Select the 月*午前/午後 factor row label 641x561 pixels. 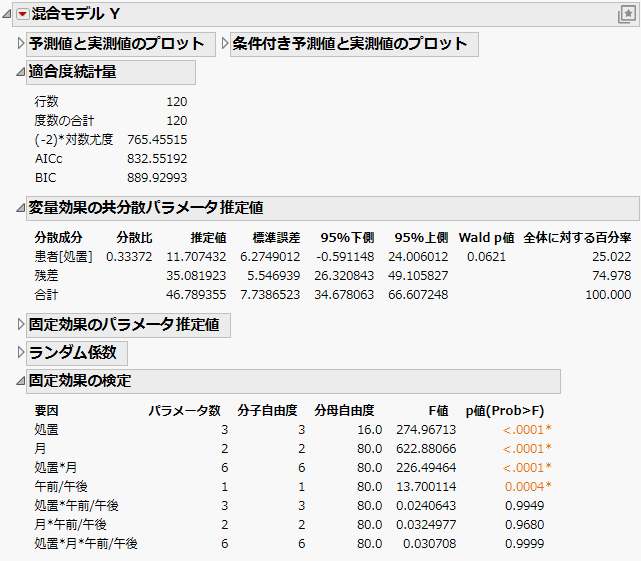pos(70,525)
